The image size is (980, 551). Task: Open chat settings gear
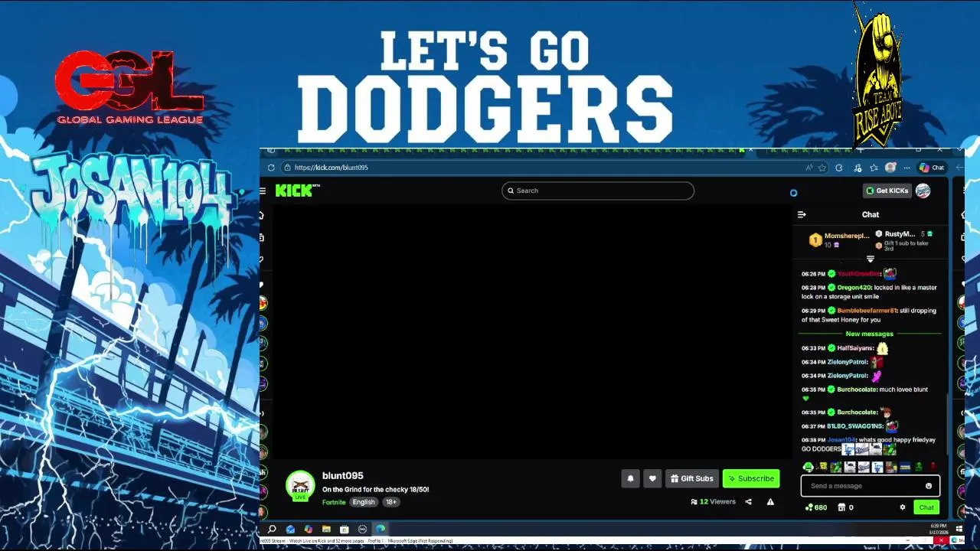tap(903, 507)
